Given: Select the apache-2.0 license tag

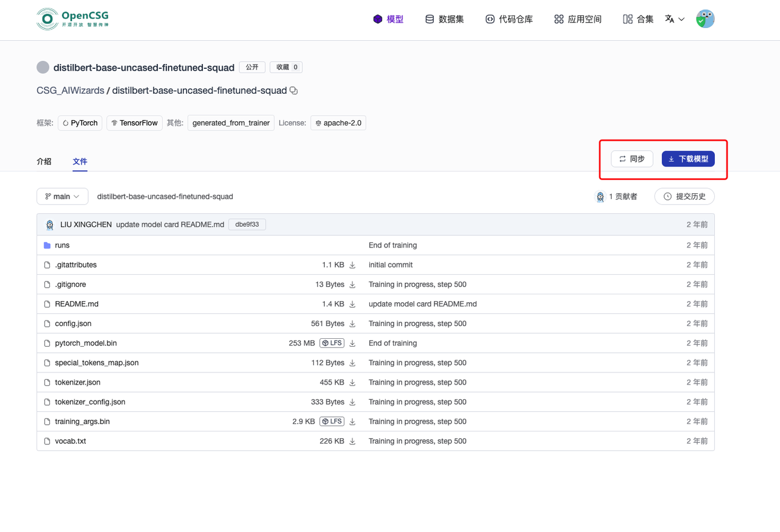Looking at the screenshot, I should (x=338, y=122).
